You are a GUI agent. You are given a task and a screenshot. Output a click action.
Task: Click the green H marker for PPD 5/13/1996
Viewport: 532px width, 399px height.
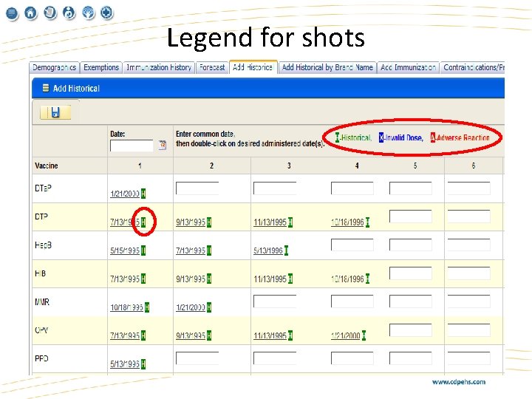(143, 364)
